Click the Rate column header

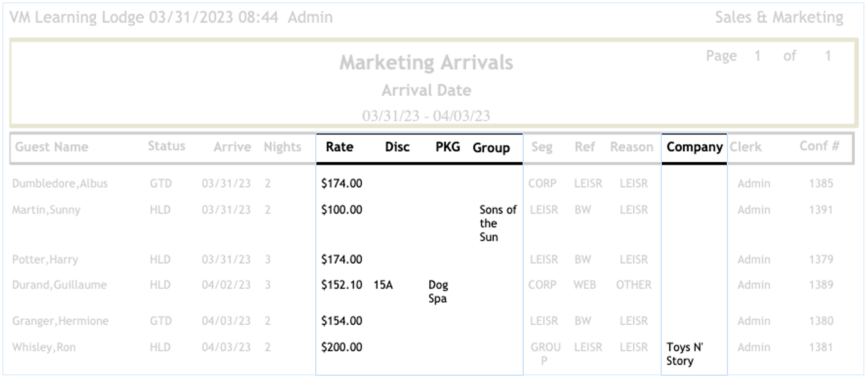click(x=339, y=147)
